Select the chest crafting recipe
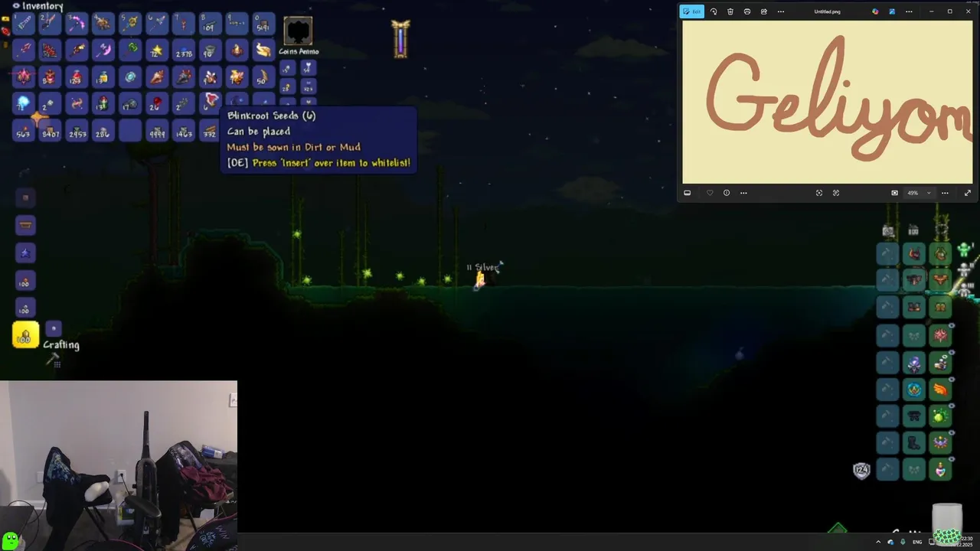Image resolution: width=980 pixels, height=551 pixels. [x=25, y=225]
